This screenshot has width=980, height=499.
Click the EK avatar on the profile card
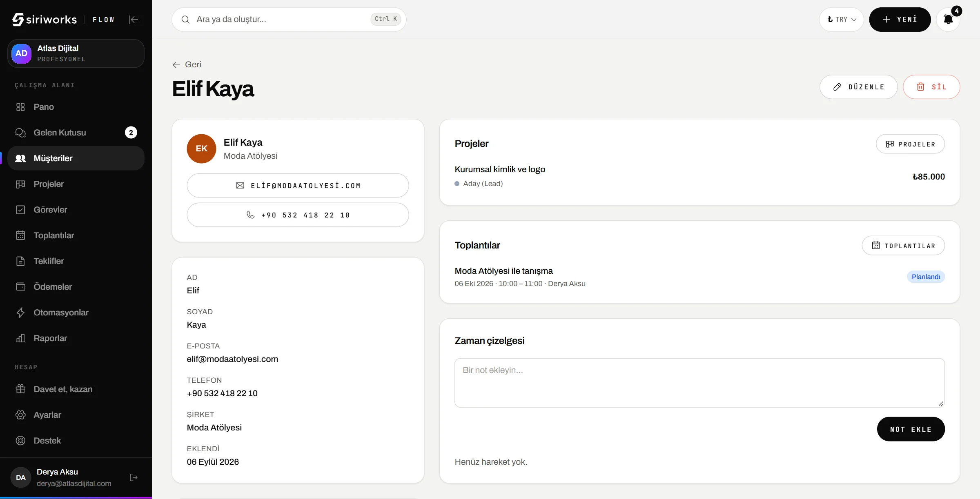click(x=201, y=149)
